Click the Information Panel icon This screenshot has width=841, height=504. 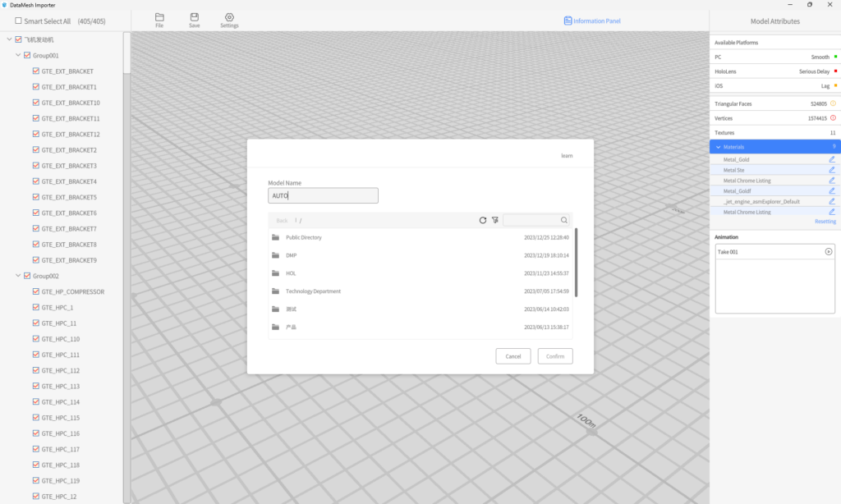[568, 21]
